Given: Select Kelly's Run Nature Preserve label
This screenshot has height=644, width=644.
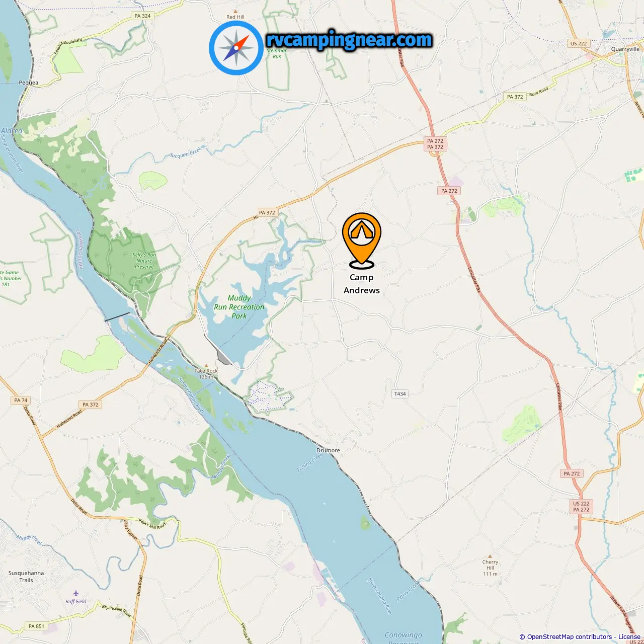Looking at the screenshot, I should 144,261.
